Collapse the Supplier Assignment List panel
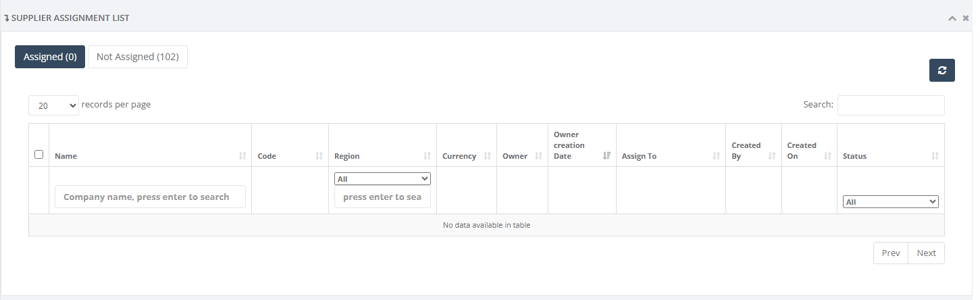This screenshot has width=980, height=300. tap(952, 18)
